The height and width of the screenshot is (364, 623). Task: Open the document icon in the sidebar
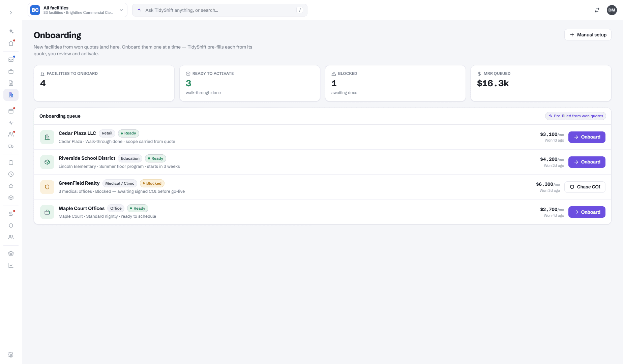[11, 83]
